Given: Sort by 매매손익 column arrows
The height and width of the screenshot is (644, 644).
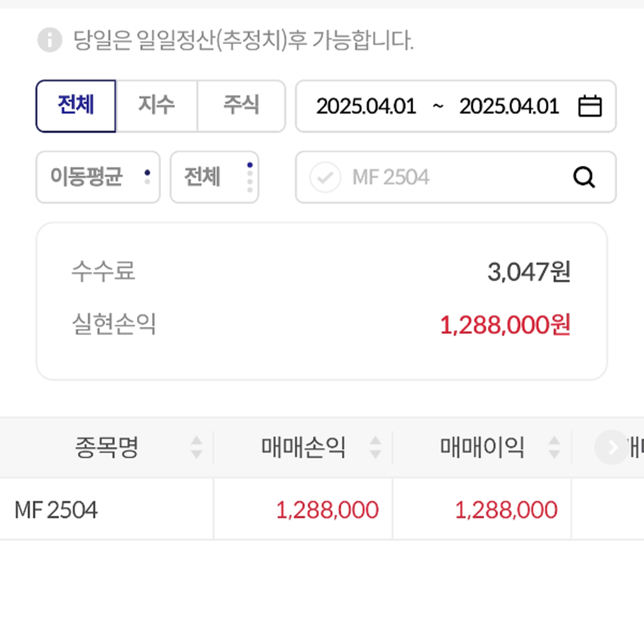Looking at the screenshot, I should click(x=375, y=447).
